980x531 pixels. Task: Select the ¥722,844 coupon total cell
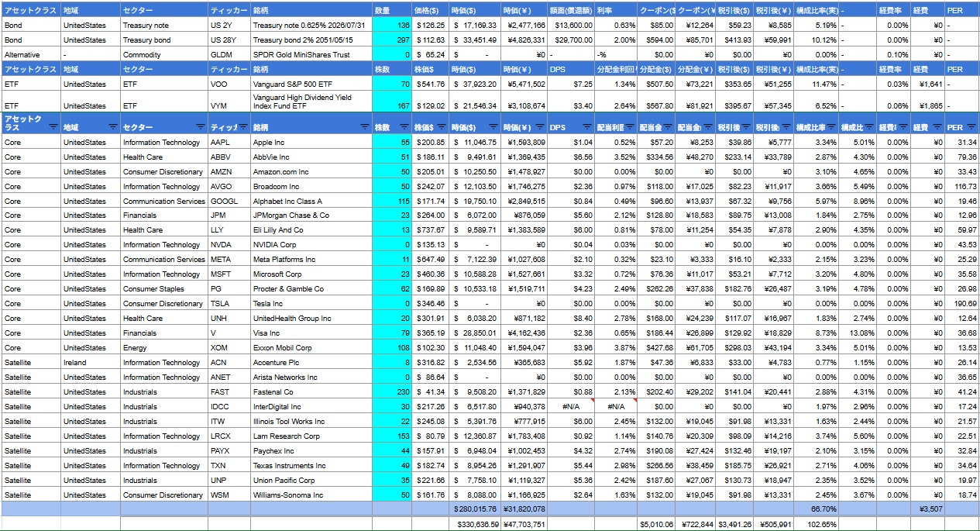(x=694, y=524)
